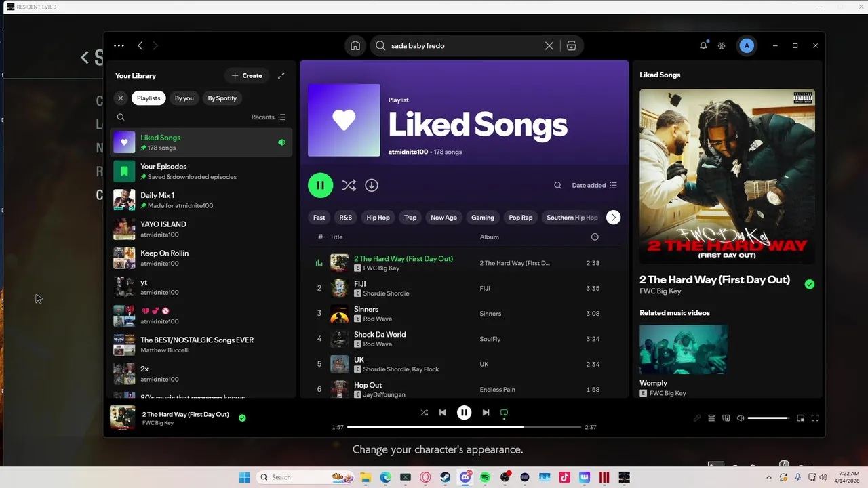Open Friend Activity icon
Image resolution: width=868 pixels, height=488 pixels.
722,45
